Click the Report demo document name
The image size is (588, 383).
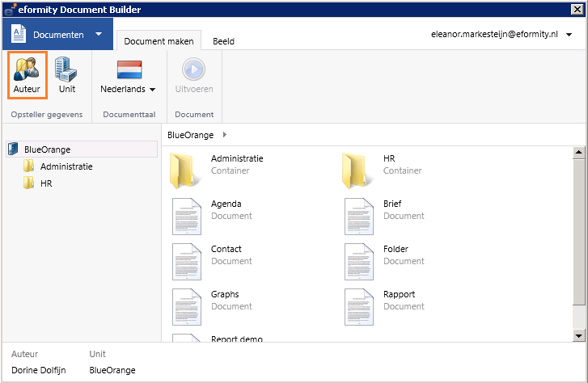(237, 339)
